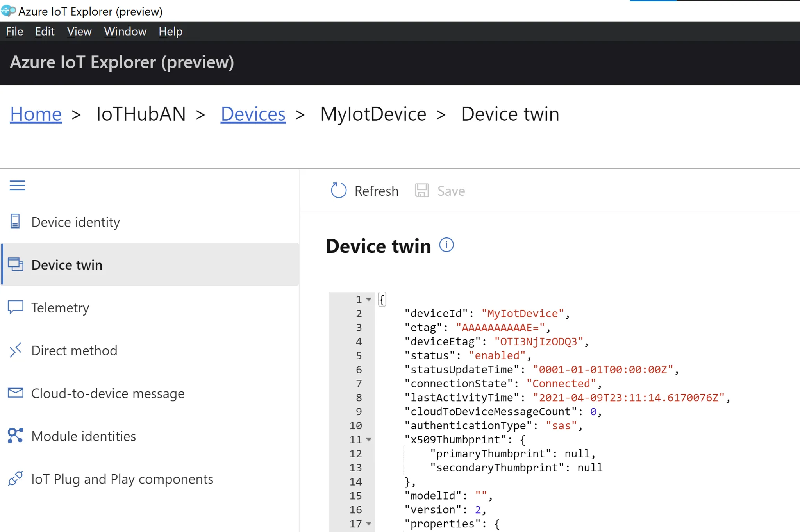
Task: Collapse the root JSON object at line 1
Action: click(x=369, y=299)
